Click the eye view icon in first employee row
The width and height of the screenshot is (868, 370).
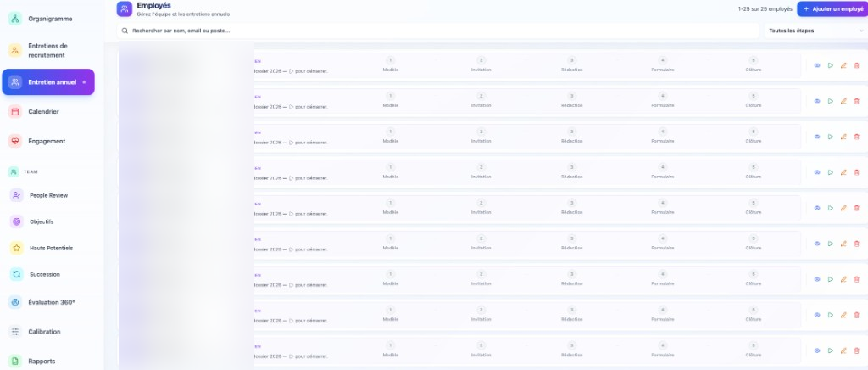pyautogui.click(x=817, y=65)
